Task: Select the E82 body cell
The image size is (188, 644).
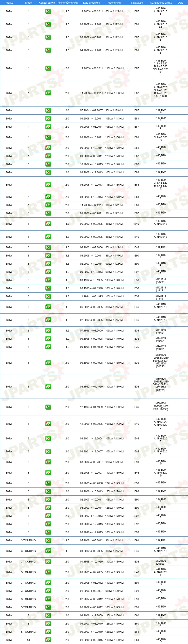Action: [137, 164]
